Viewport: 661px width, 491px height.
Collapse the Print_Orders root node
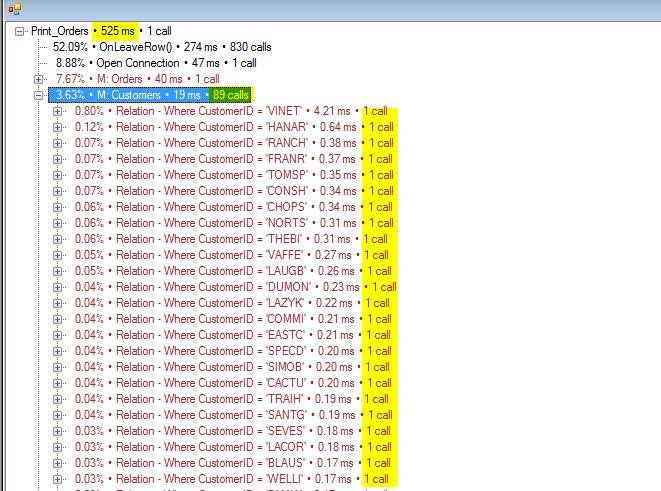(19, 31)
